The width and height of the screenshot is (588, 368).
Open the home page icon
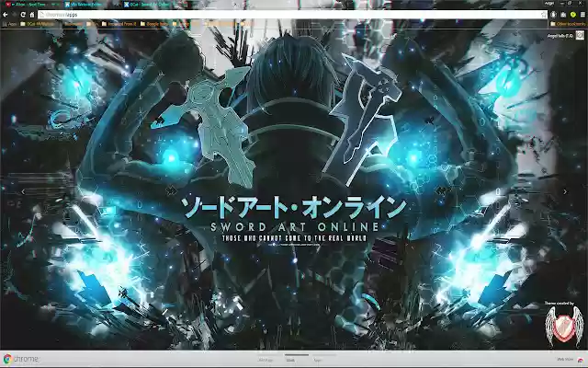32,15
